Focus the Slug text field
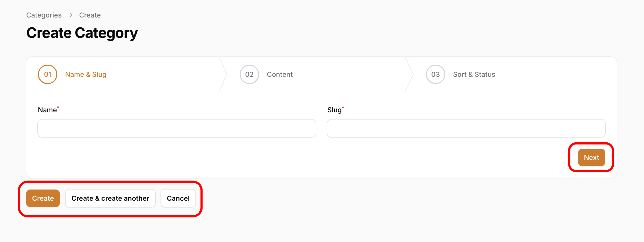Image resolution: width=644 pixels, height=242 pixels. 466,128
